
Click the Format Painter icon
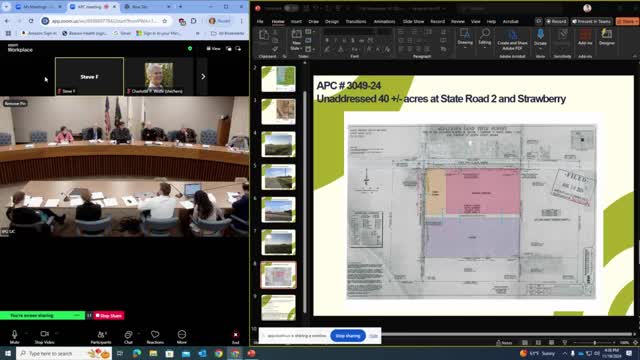pyautogui.click(x=275, y=49)
